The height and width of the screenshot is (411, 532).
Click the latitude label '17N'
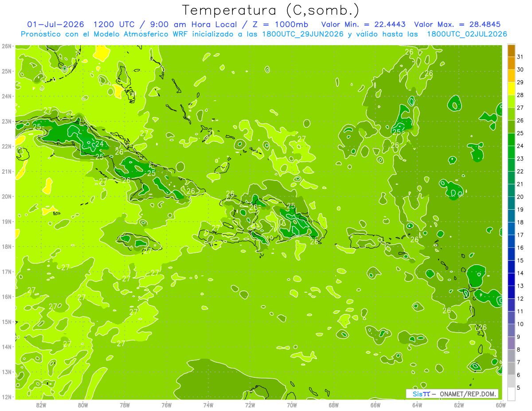pyautogui.click(x=7, y=272)
